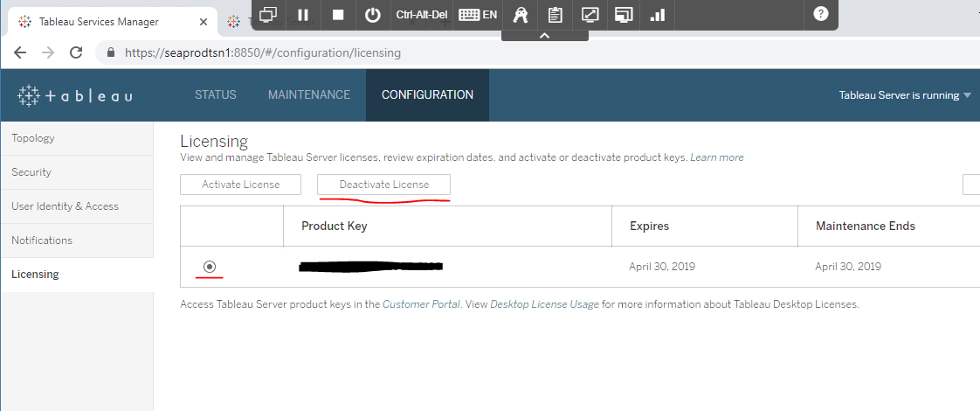Stop the remote session
980x411 pixels.
click(x=338, y=14)
